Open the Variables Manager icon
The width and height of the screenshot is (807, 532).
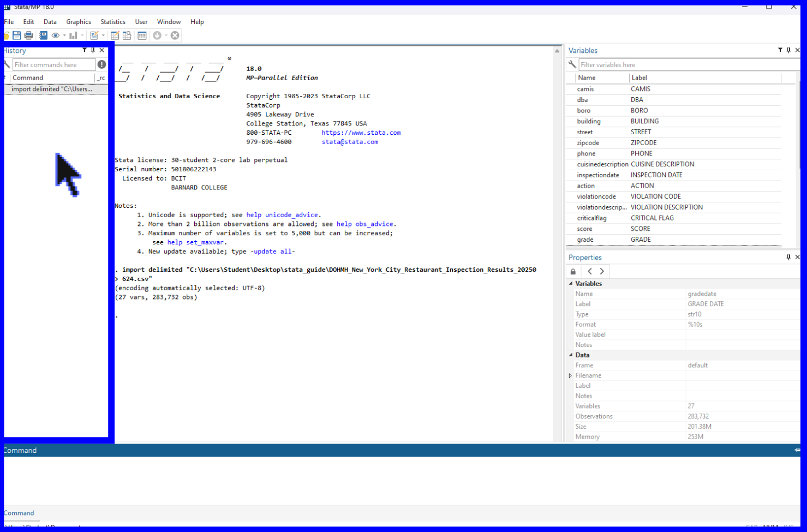point(142,35)
